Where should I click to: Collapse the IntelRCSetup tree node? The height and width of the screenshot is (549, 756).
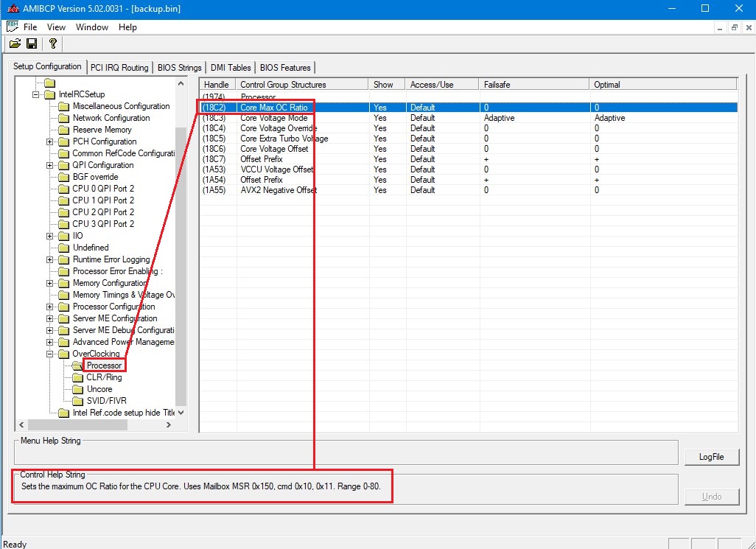(x=35, y=94)
